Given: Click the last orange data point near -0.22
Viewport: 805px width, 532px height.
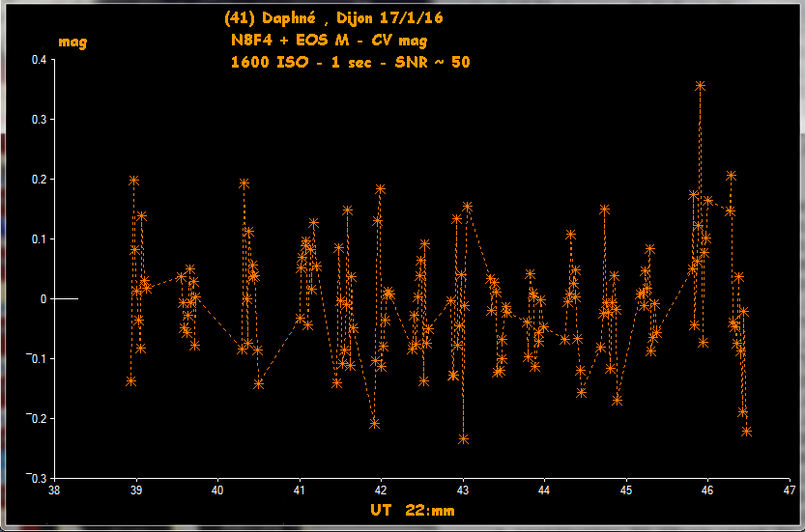Looking at the screenshot, I should [x=747, y=432].
